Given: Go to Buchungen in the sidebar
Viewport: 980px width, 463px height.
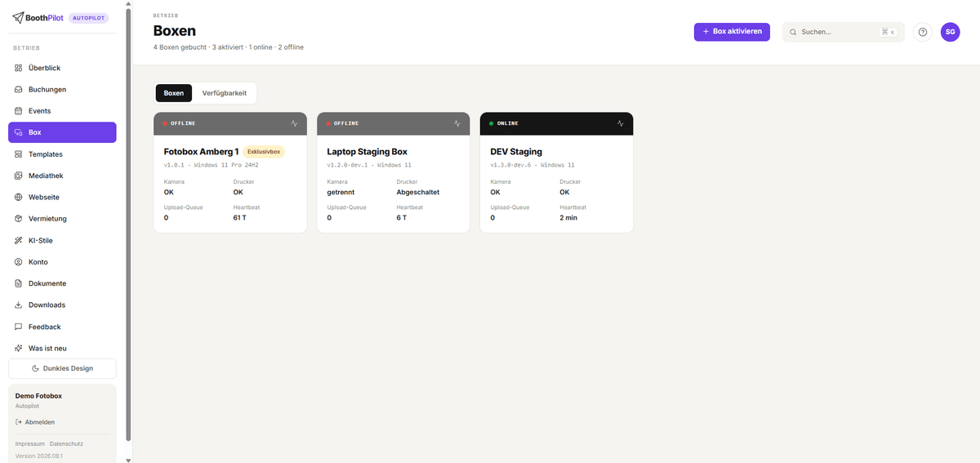Looking at the screenshot, I should 62,90.
